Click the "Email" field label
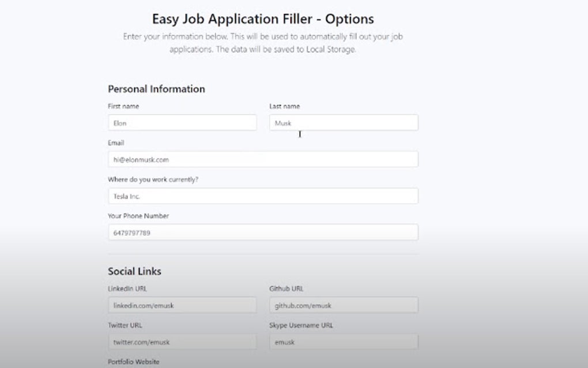 (x=116, y=142)
